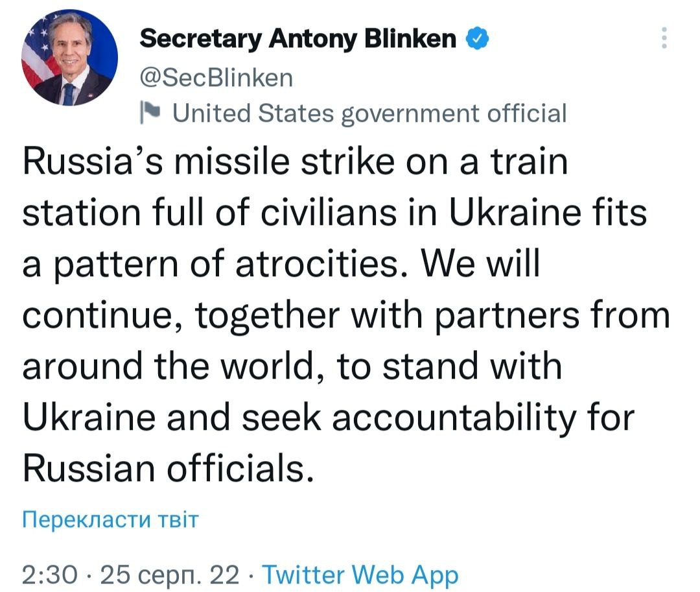Screen dimensions: 700x592
Task: Click the blue verified checkmark badge
Action: (x=476, y=39)
